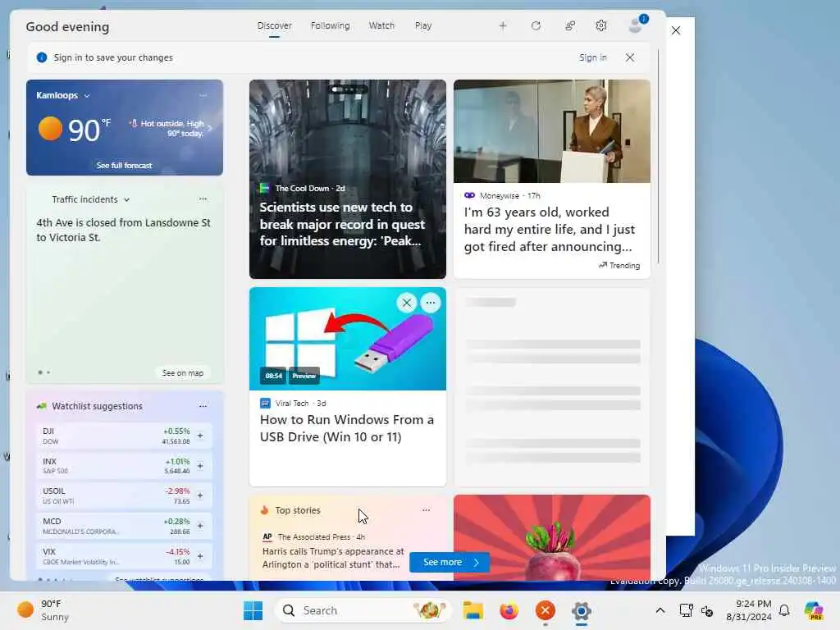
Task: Add a widget with the plus icon
Action: [503, 25]
